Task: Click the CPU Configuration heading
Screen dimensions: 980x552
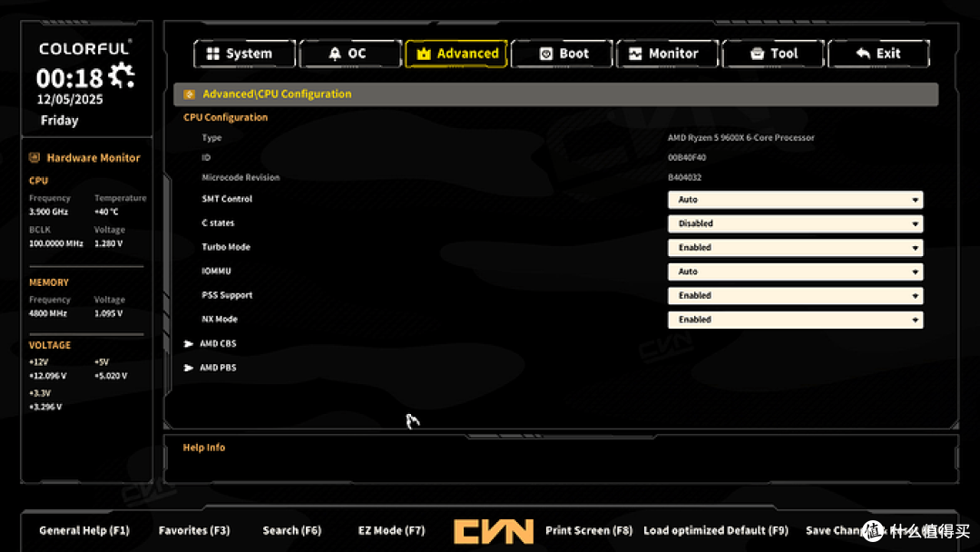Action: (x=226, y=117)
